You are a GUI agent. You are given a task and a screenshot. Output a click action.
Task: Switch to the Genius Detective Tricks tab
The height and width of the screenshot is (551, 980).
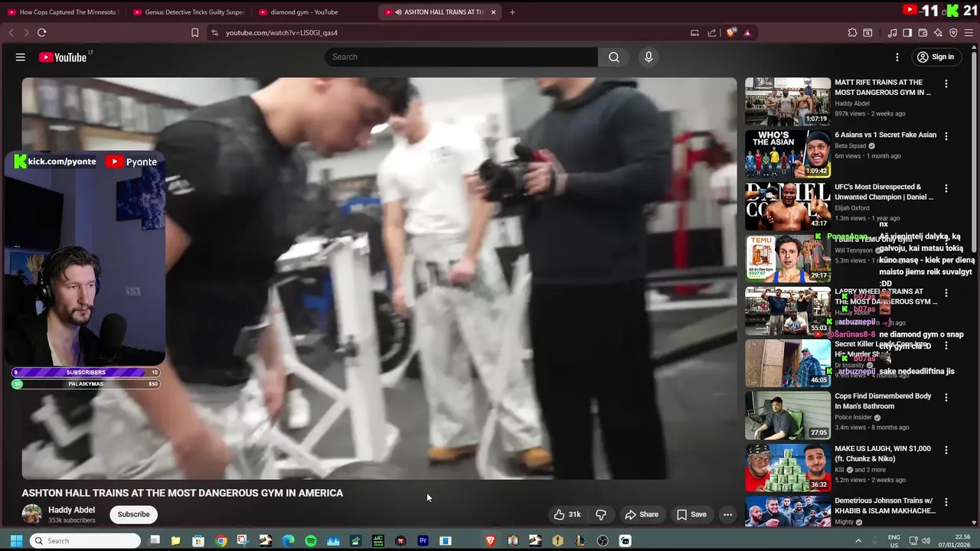(188, 12)
